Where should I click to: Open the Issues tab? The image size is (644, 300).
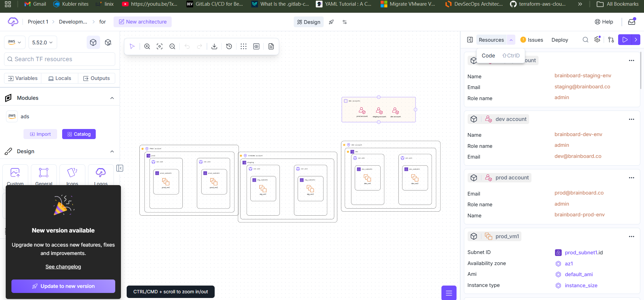pyautogui.click(x=532, y=40)
